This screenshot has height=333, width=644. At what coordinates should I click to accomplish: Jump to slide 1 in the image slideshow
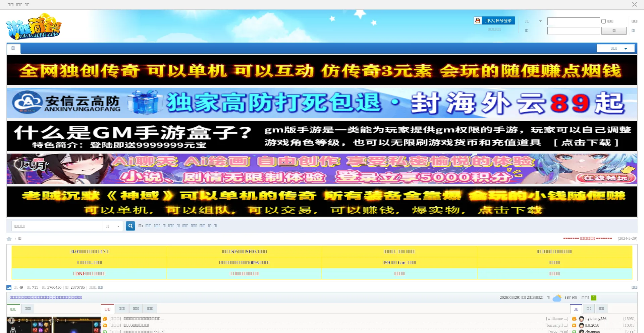coord(11,321)
